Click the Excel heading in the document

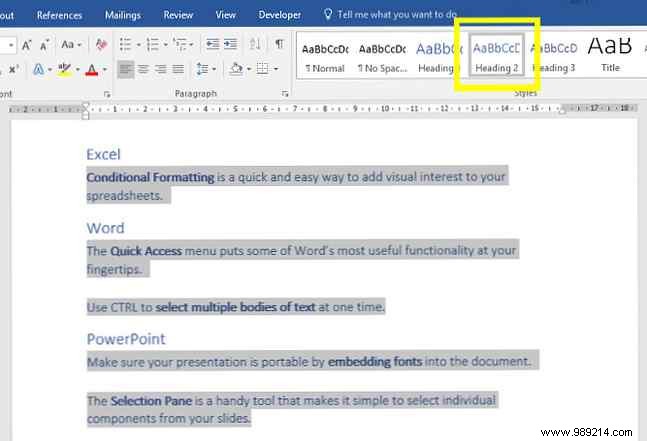point(103,154)
